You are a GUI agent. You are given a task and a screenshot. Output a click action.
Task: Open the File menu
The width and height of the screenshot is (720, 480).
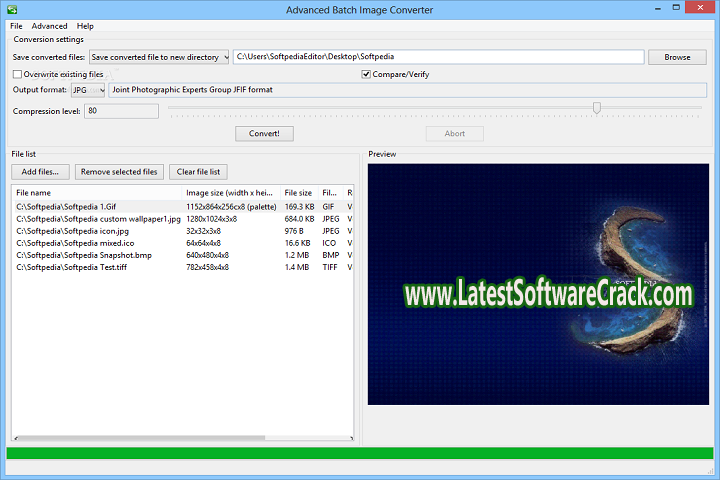(x=16, y=26)
